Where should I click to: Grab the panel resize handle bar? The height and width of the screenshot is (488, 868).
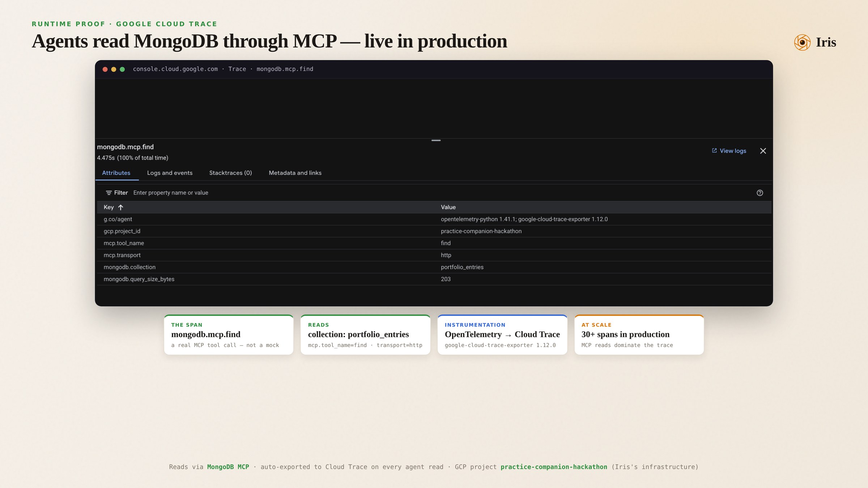(436, 140)
